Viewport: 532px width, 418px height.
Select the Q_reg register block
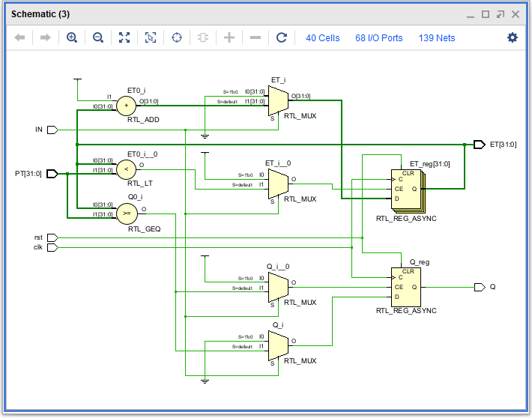tap(405, 286)
